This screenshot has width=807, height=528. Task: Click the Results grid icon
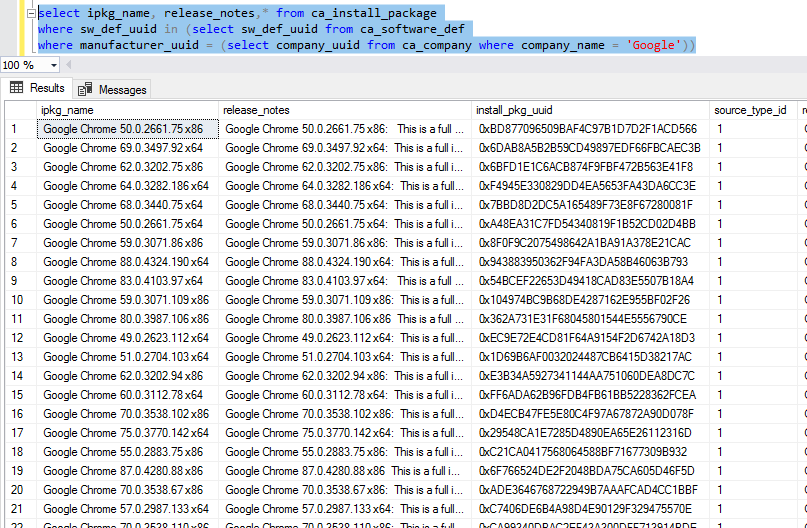[x=16, y=87]
